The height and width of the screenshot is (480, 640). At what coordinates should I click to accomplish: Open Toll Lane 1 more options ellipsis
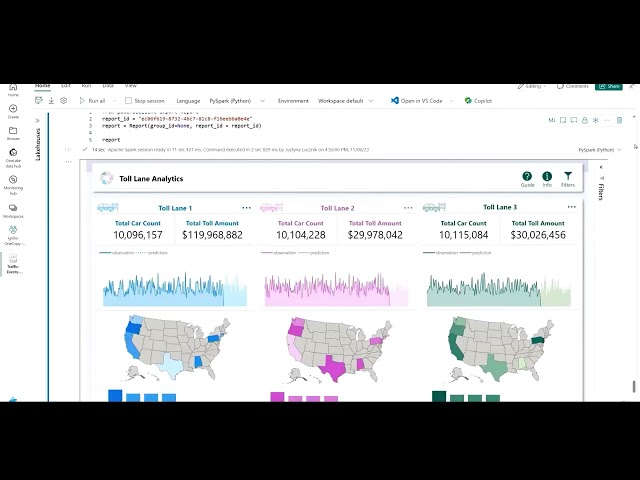(247, 208)
